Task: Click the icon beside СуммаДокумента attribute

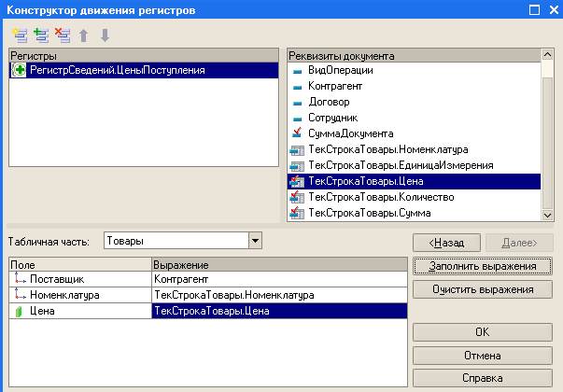Action: (298, 133)
